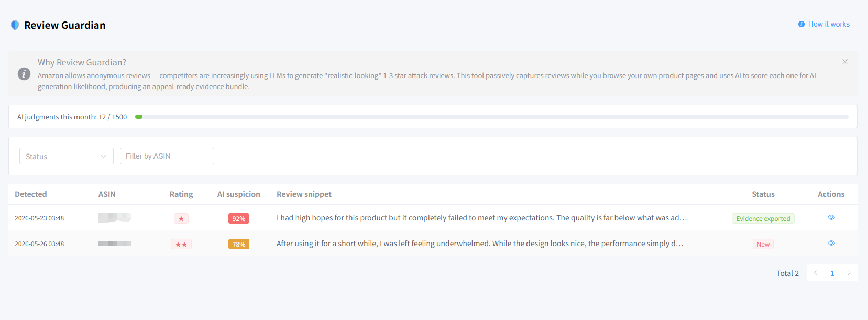Click the Rating column header
Viewport: 868px width, 320px height.
[181, 194]
